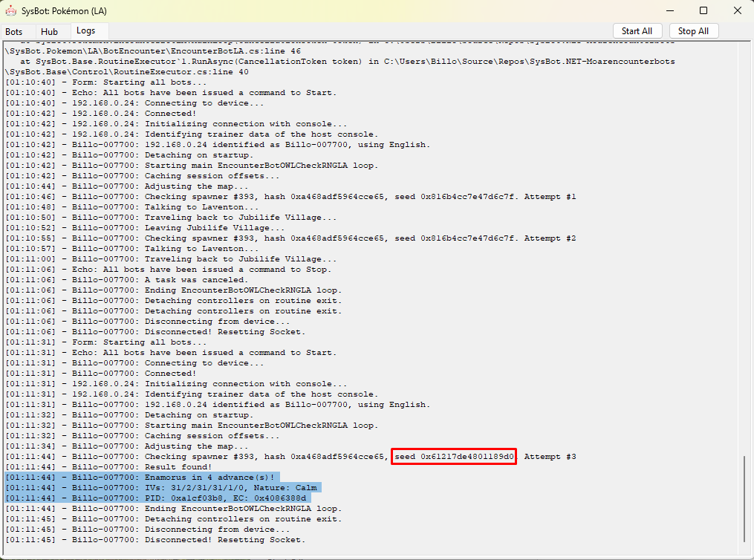This screenshot has height=560, width=754.
Task: Click the 'A task was canceled.' line
Action: point(127,280)
